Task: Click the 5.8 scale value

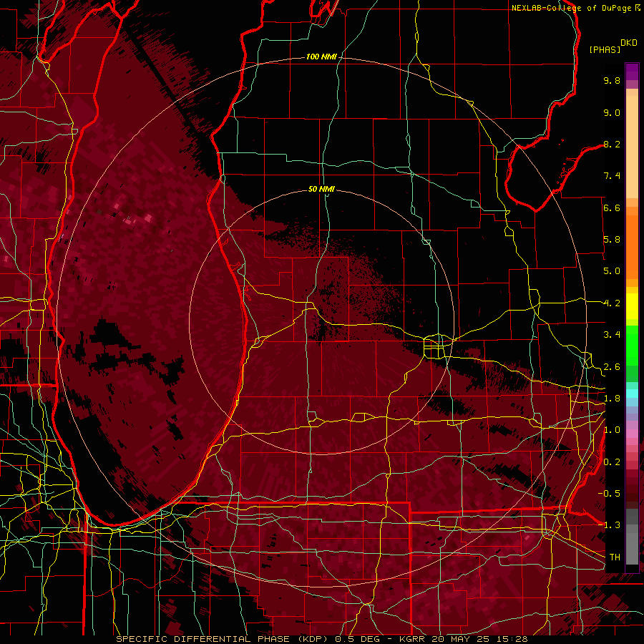Action: click(612, 240)
